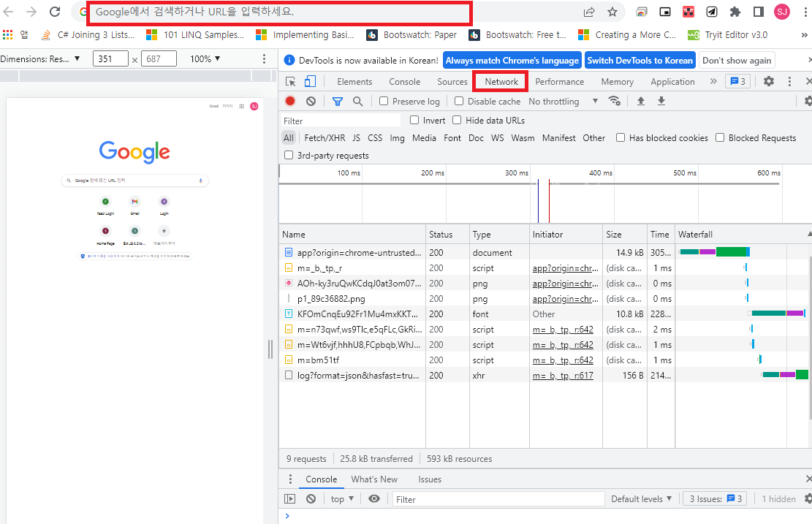Import HAR file upload arrow
Image resolution: width=812 pixels, height=524 pixels.
640,101
